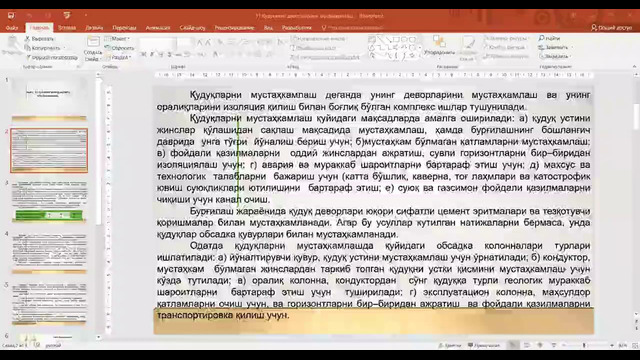This screenshot has height=360, width=640.
Task: Switch to Reading view icon in status bar
Action: tap(540, 345)
